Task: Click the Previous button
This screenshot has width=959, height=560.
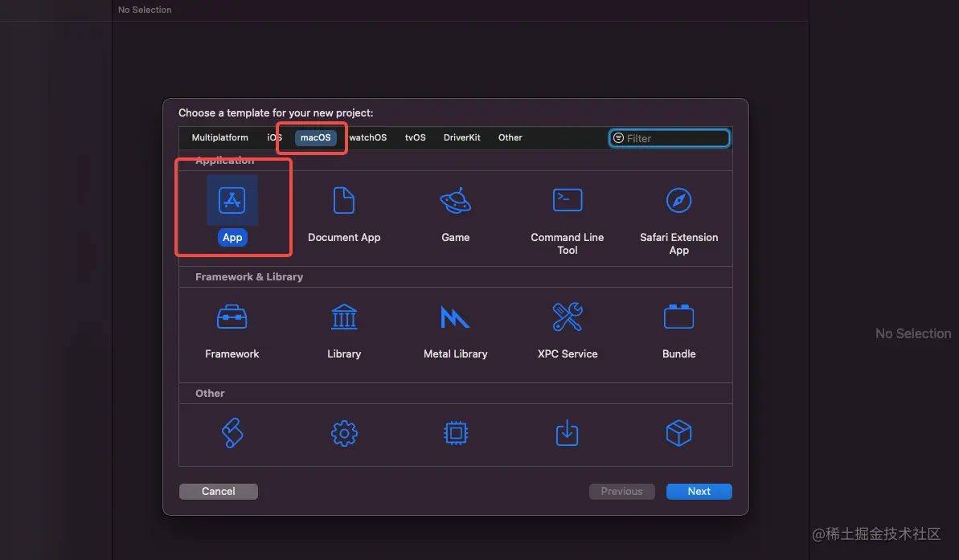Action: click(x=621, y=492)
